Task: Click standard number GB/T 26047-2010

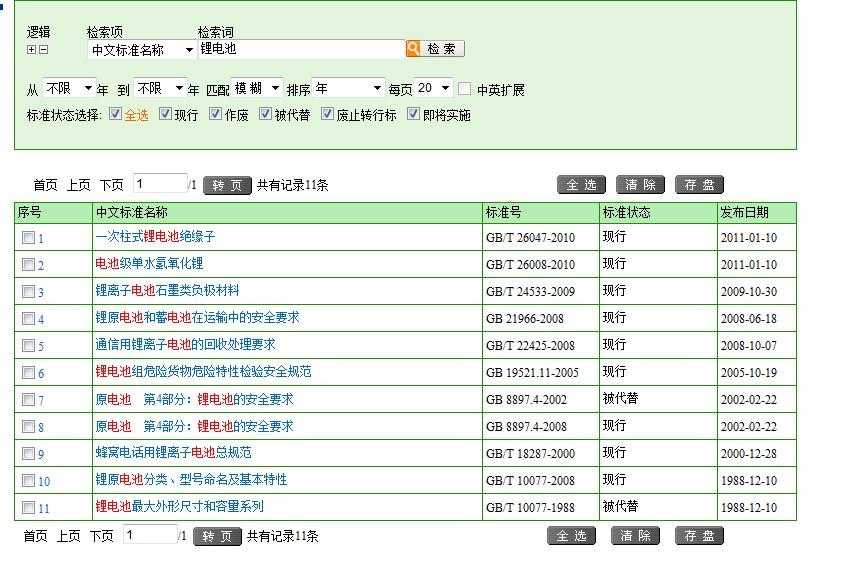Action: [530, 238]
